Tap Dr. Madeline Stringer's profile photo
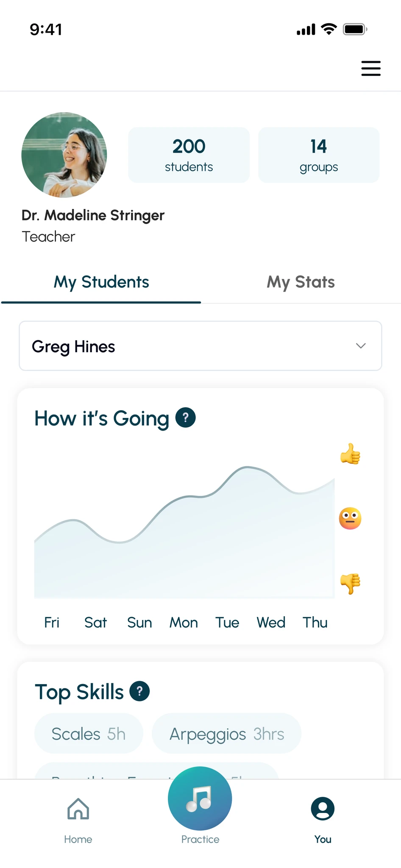This screenshot has height=868, width=401. tap(64, 155)
